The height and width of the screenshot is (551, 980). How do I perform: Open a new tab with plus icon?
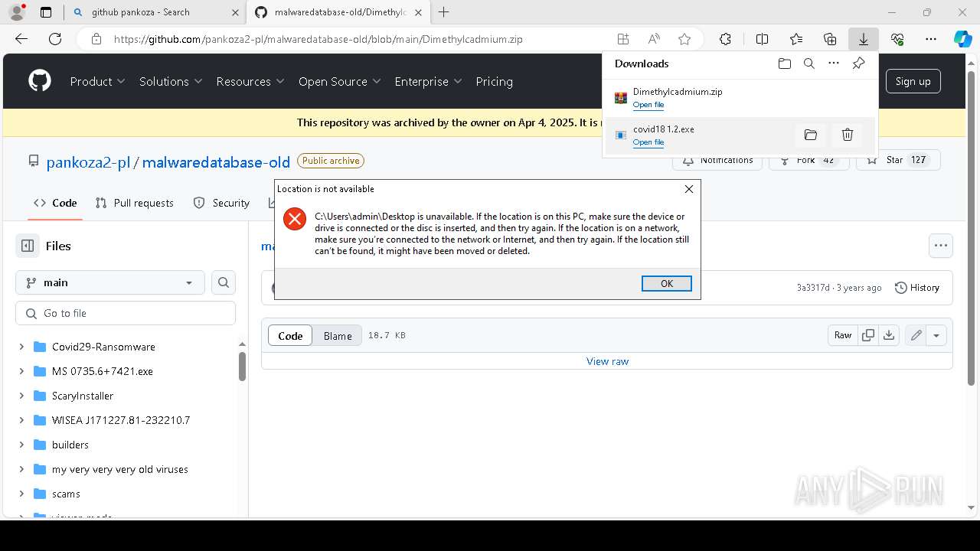[x=443, y=12]
